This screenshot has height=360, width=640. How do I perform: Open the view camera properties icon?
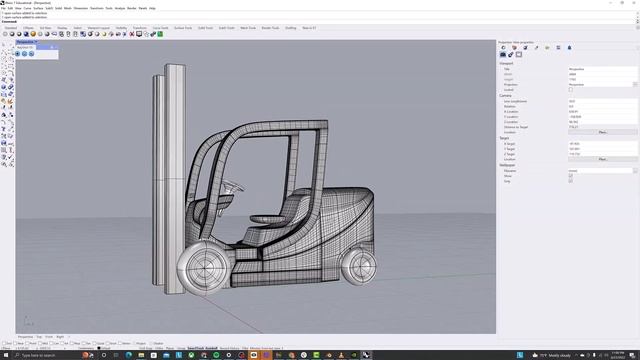click(503, 55)
